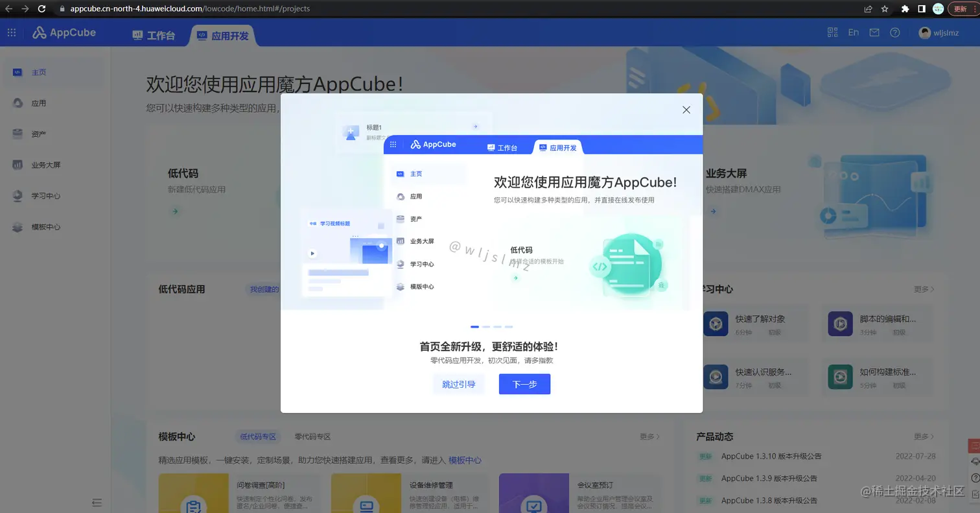This screenshot has width=980, height=513.
Task: Click the browser 更新 button
Action: pos(963,8)
